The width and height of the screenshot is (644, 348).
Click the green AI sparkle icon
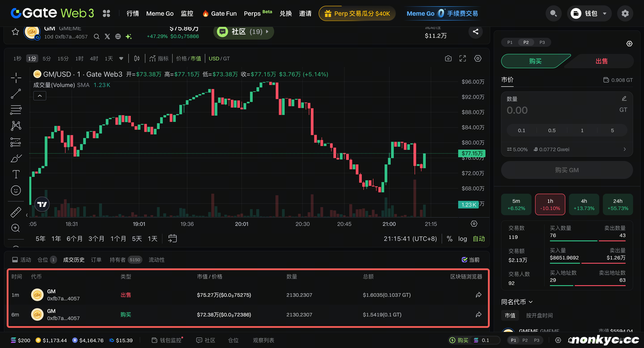[x=129, y=36]
